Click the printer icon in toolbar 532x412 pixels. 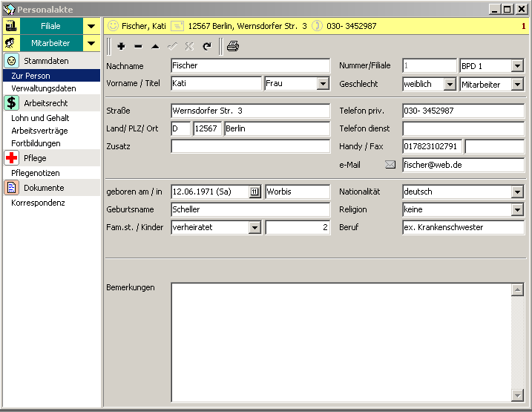233,46
